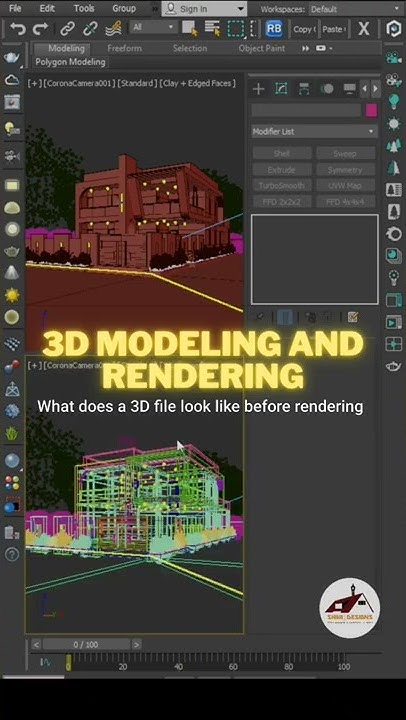Click the Configure Modifier Sets icon
This screenshot has height=720, width=406.
352,317
